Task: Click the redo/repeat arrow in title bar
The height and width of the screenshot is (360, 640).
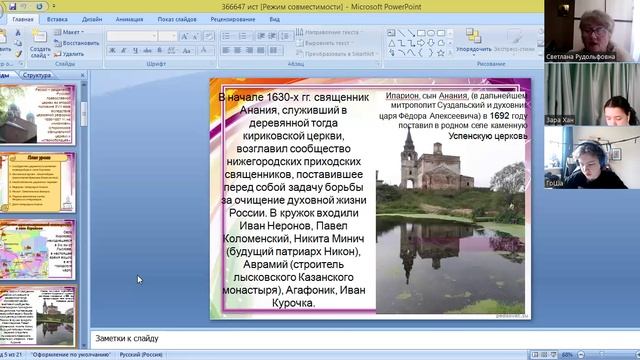Action: (39, 6)
